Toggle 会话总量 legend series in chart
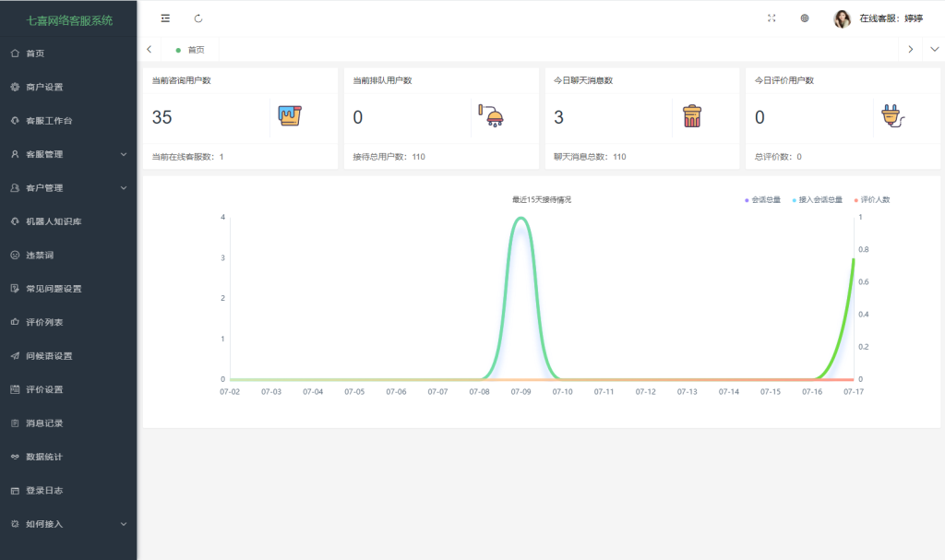 click(x=764, y=199)
